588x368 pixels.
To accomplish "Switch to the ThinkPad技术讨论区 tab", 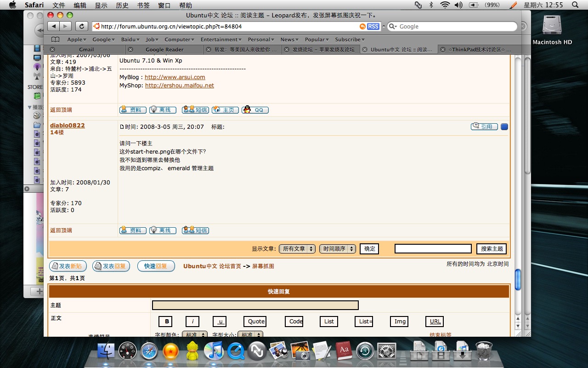I will coord(476,50).
